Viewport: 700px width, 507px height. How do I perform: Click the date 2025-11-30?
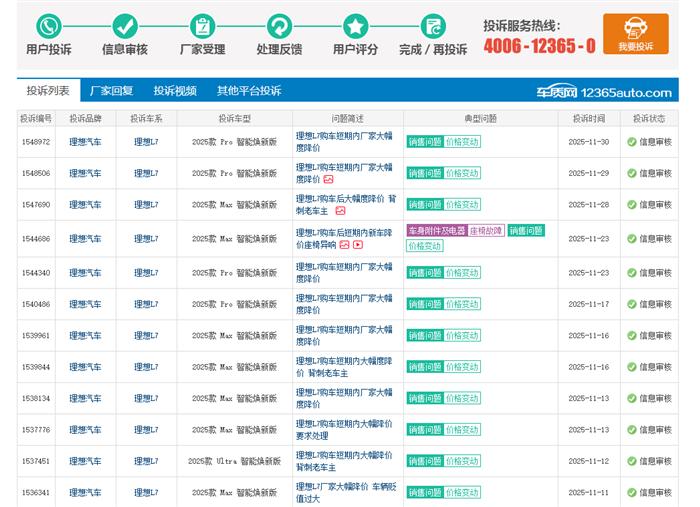(589, 142)
